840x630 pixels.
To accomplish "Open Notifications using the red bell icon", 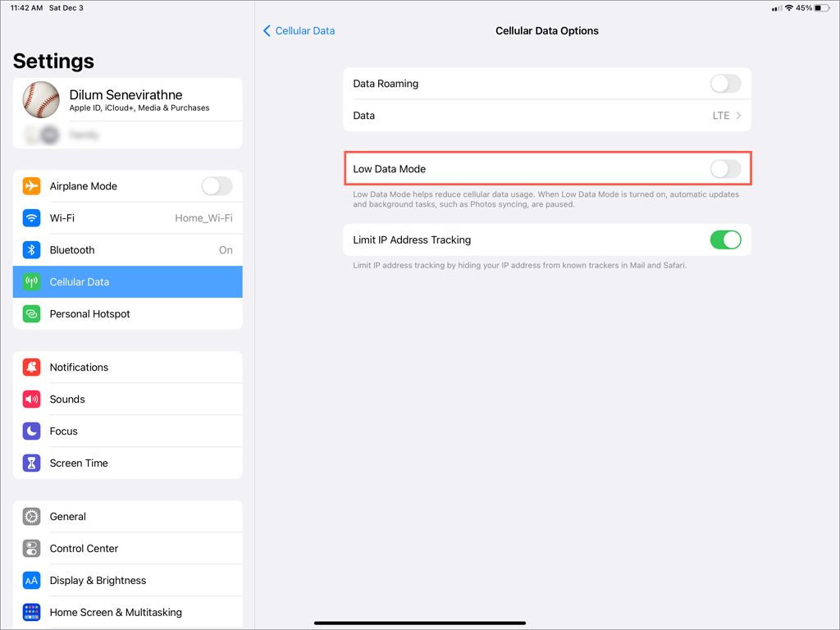I will click(31, 367).
